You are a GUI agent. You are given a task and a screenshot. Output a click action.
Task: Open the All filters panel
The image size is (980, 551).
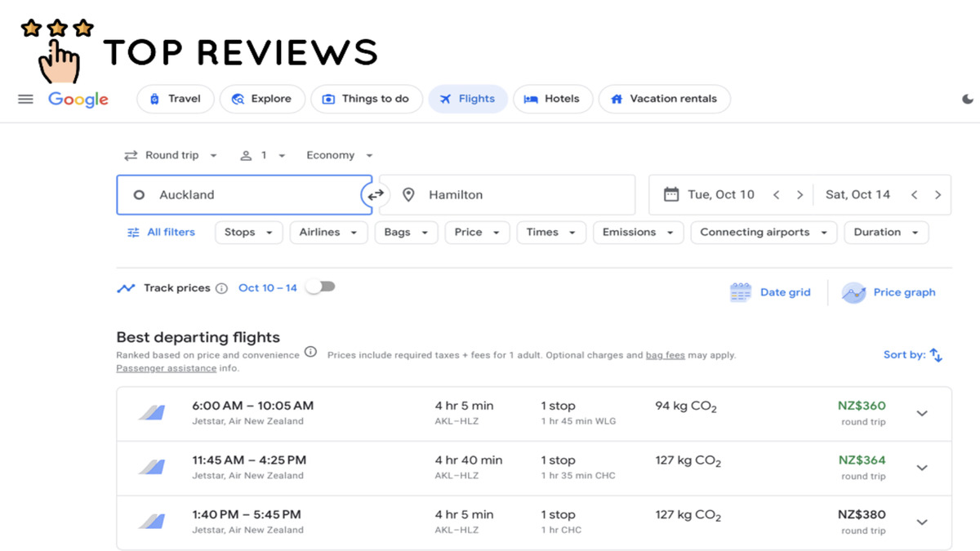point(161,233)
